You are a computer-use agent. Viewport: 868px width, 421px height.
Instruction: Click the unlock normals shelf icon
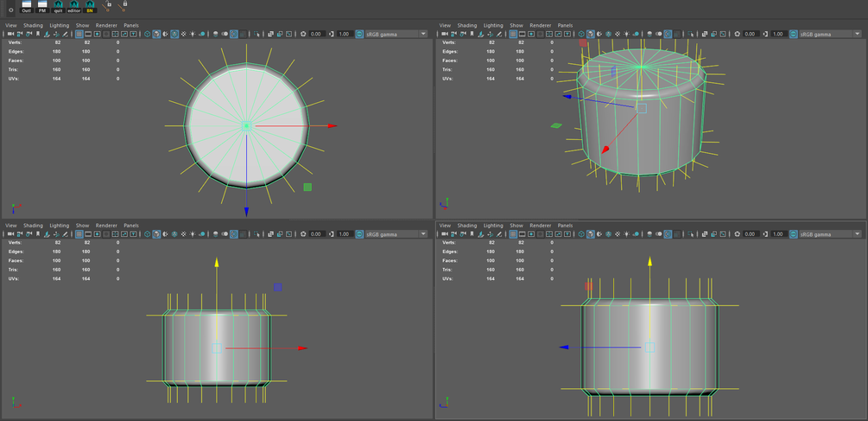[106, 6]
